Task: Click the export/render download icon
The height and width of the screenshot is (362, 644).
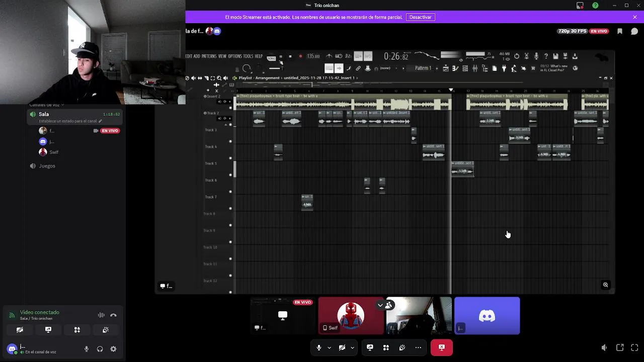Action: [x=575, y=56]
